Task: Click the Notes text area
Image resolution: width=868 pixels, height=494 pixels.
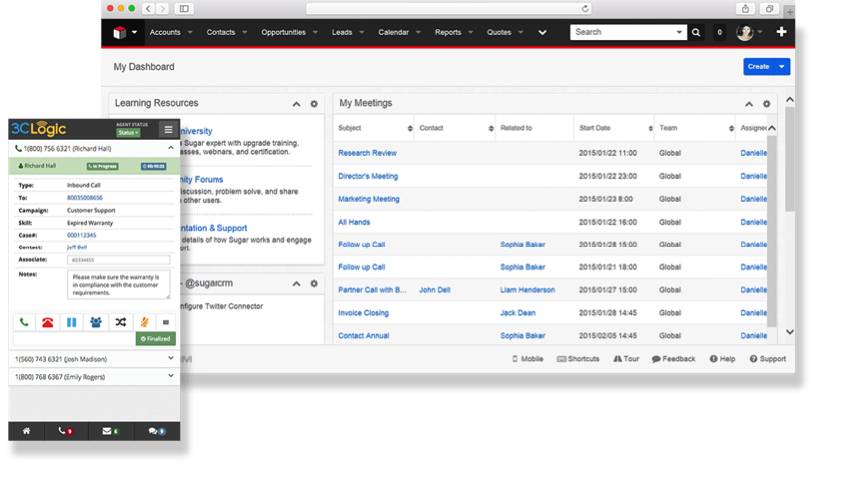Action: [x=119, y=284]
